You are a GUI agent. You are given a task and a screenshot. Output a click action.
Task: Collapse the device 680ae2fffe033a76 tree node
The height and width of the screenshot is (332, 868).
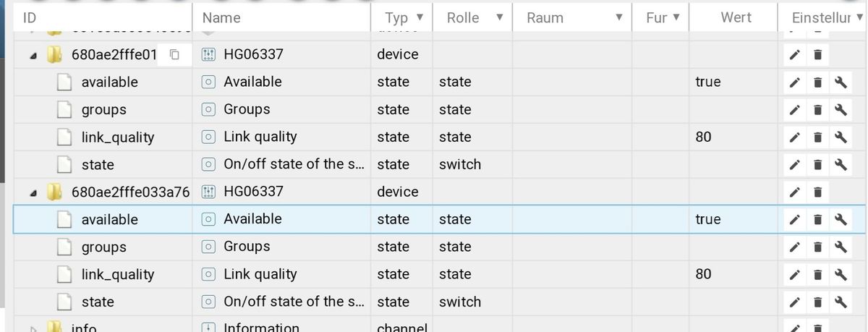coord(33,193)
